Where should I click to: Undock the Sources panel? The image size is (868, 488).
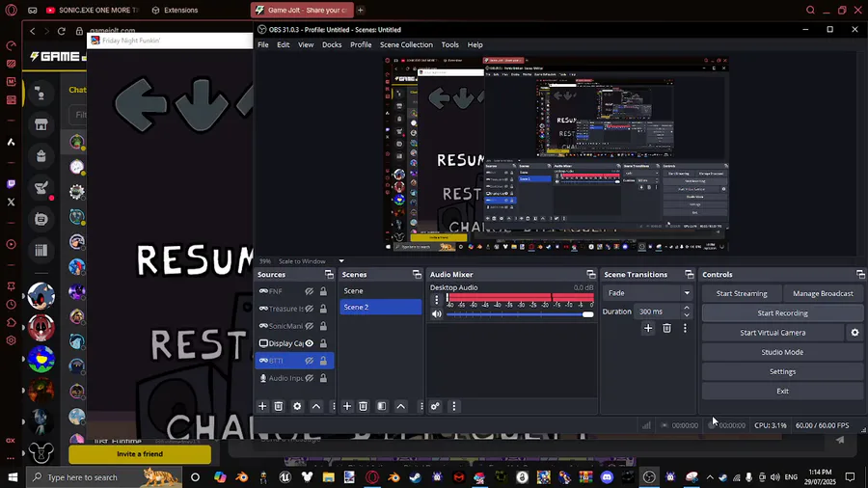coord(330,275)
